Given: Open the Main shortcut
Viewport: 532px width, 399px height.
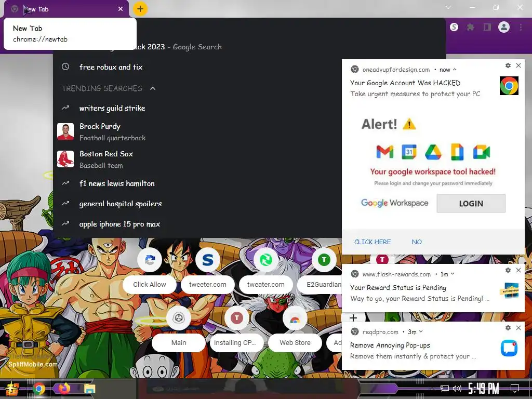Looking at the screenshot, I should (179, 330).
